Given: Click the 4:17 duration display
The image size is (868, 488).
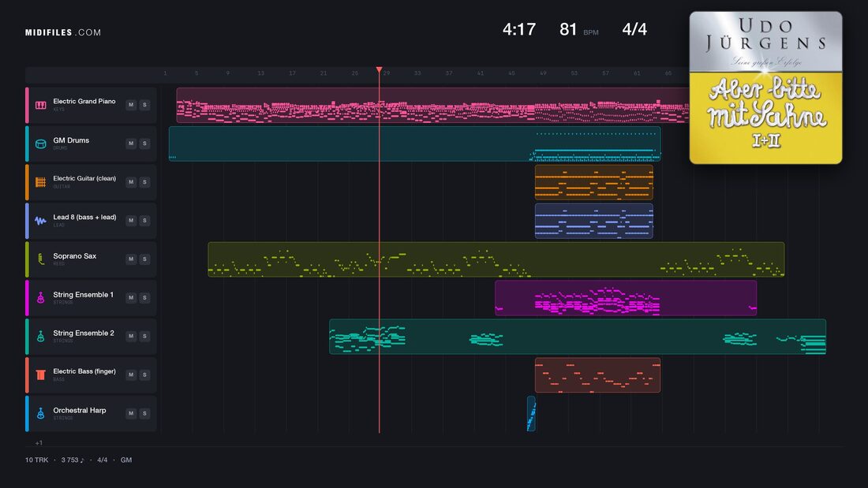Looking at the screenshot, I should click(518, 29).
